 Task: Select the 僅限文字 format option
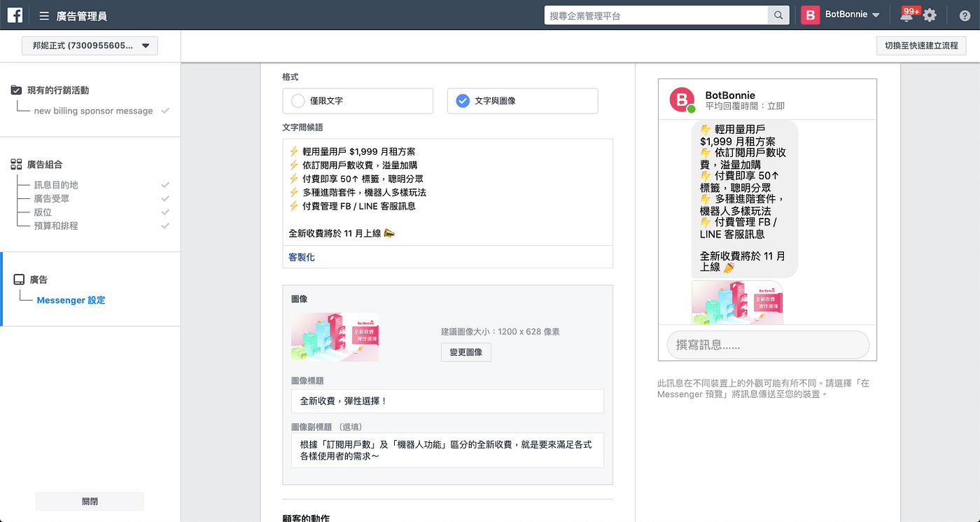pyautogui.click(x=358, y=101)
